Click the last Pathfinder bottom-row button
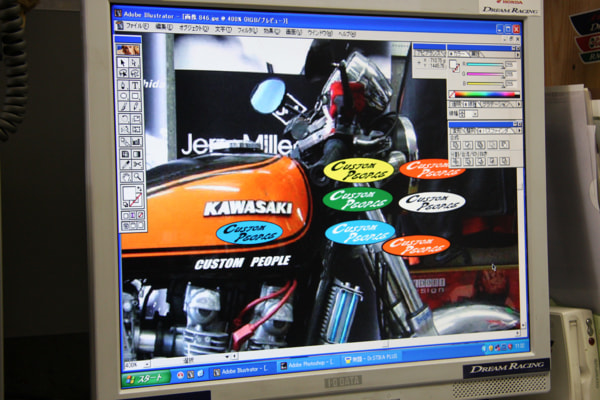The height and width of the screenshot is (400, 600). [x=505, y=161]
